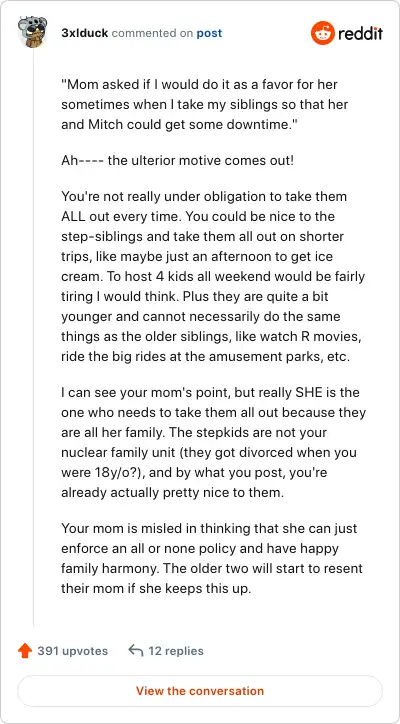
Task: Open the 3xlduck username profile link
Action: (85, 33)
